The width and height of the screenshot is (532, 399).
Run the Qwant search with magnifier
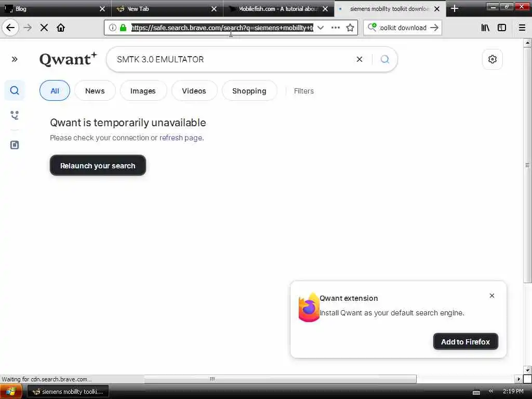coord(385,59)
